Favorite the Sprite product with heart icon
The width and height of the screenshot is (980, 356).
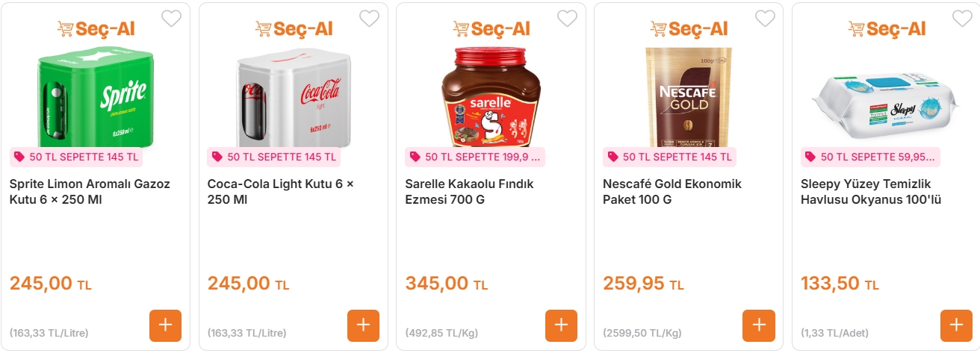(172, 19)
